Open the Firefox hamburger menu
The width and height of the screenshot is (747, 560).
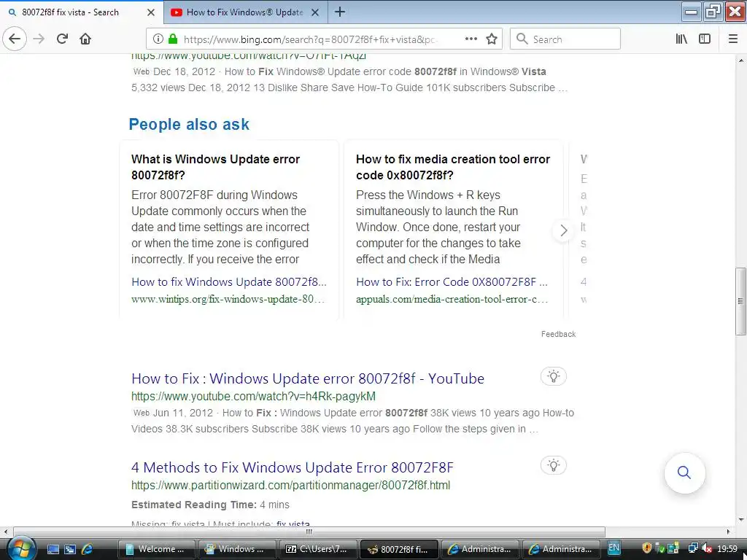click(x=732, y=39)
